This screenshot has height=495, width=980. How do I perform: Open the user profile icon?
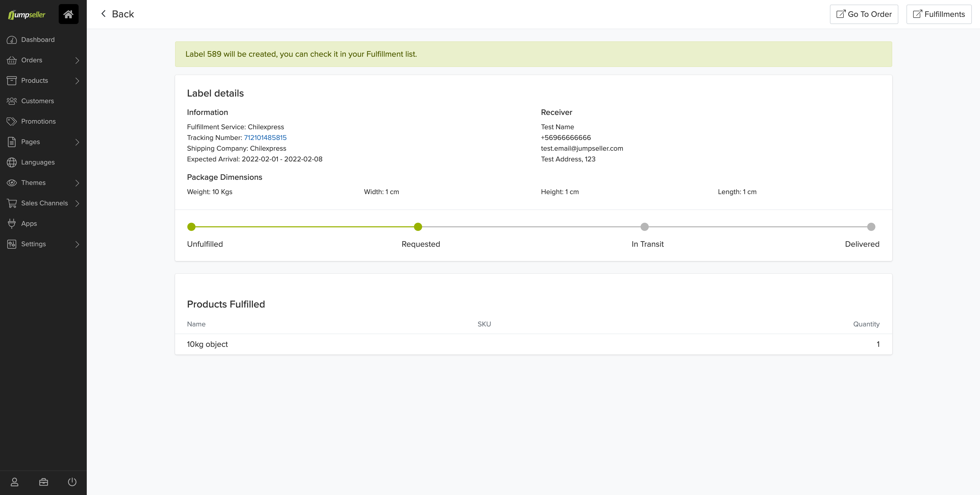pyautogui.click(x=15, y=482)
